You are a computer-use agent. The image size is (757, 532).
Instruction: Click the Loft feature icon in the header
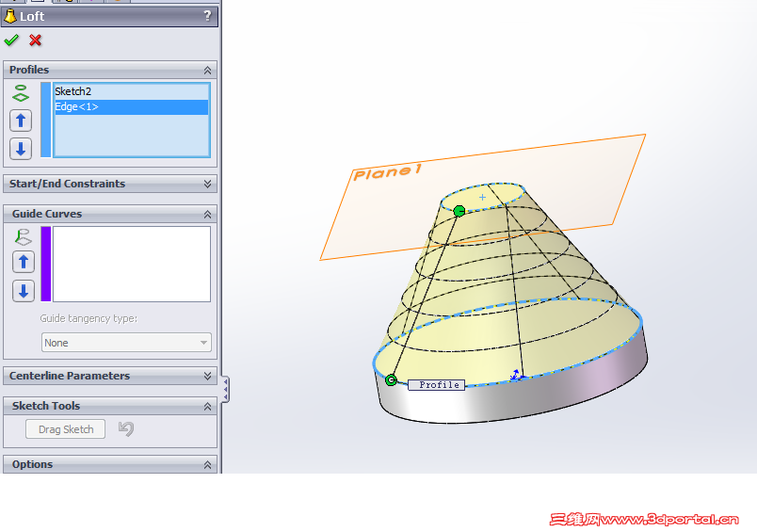click(x=9, y=16)
